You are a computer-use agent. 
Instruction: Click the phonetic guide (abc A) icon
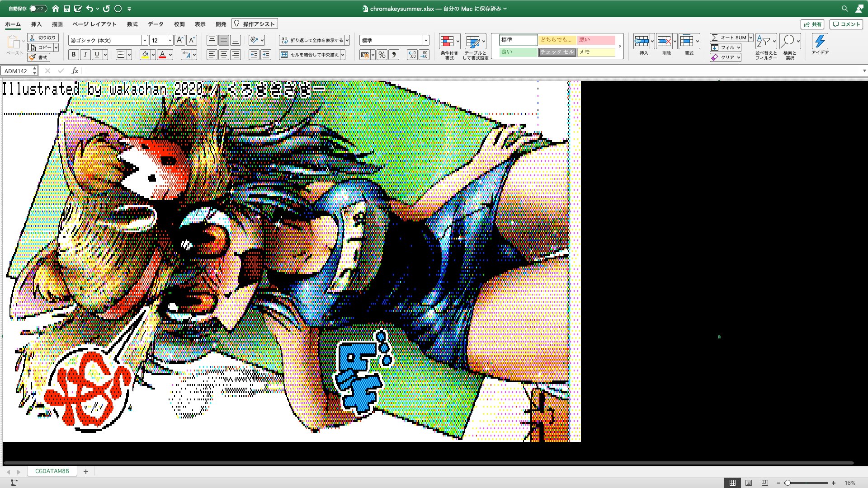(x=186, y=55)
